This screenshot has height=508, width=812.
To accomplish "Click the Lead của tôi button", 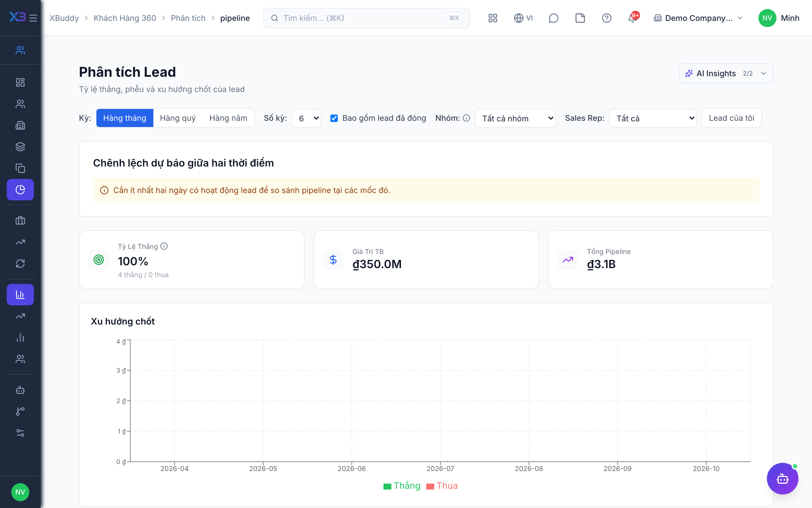I will [x=731, y=118].
